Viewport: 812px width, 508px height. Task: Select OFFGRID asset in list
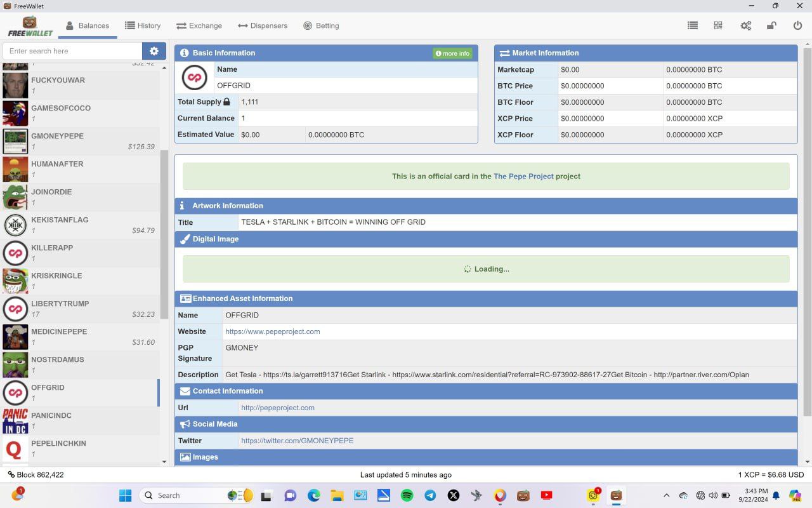[80, 392]
